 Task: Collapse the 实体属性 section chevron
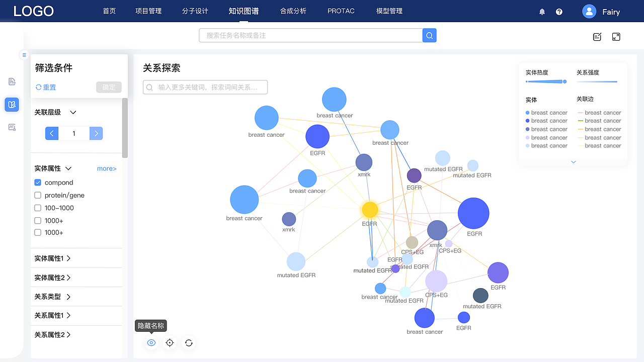pos(68,168)
